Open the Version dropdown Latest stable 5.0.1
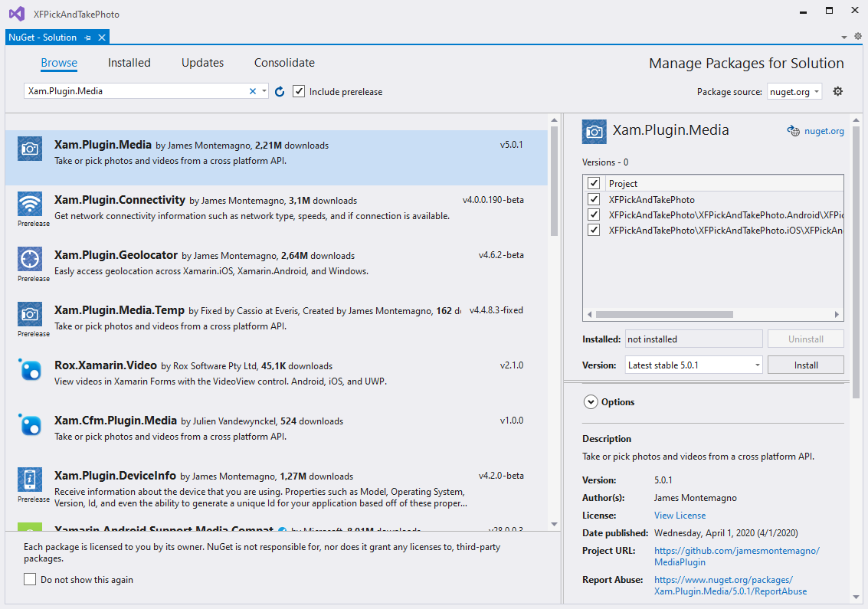 [693, 365]
